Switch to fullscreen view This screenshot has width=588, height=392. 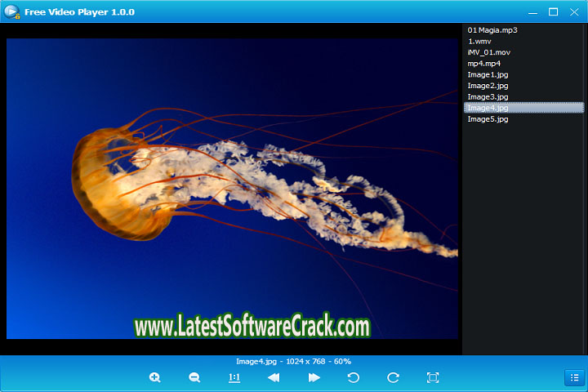433,377
